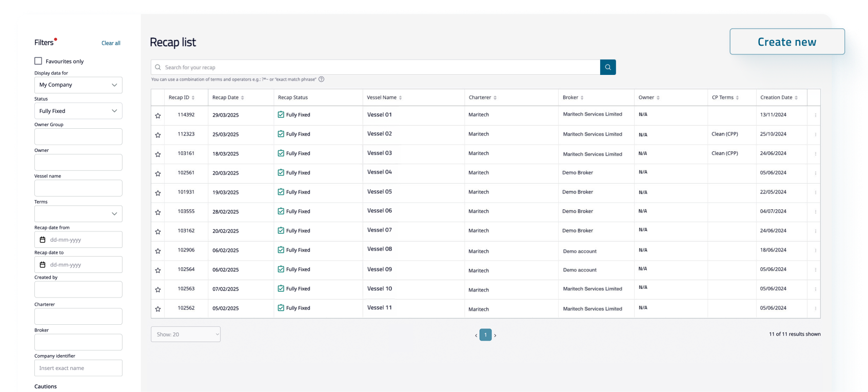This screenshot has width=868, height=392.
Task: Click calendar icon in Recap date from
Action: 43,240
